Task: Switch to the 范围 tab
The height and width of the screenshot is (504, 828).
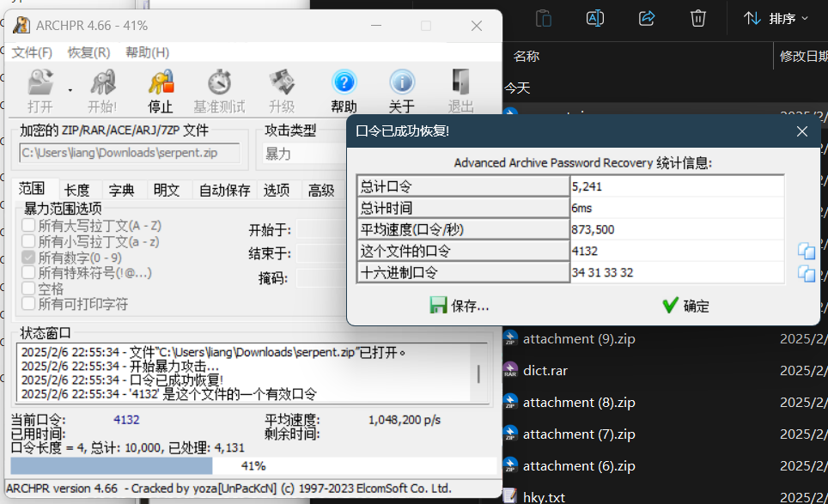Action: point(32,188)
